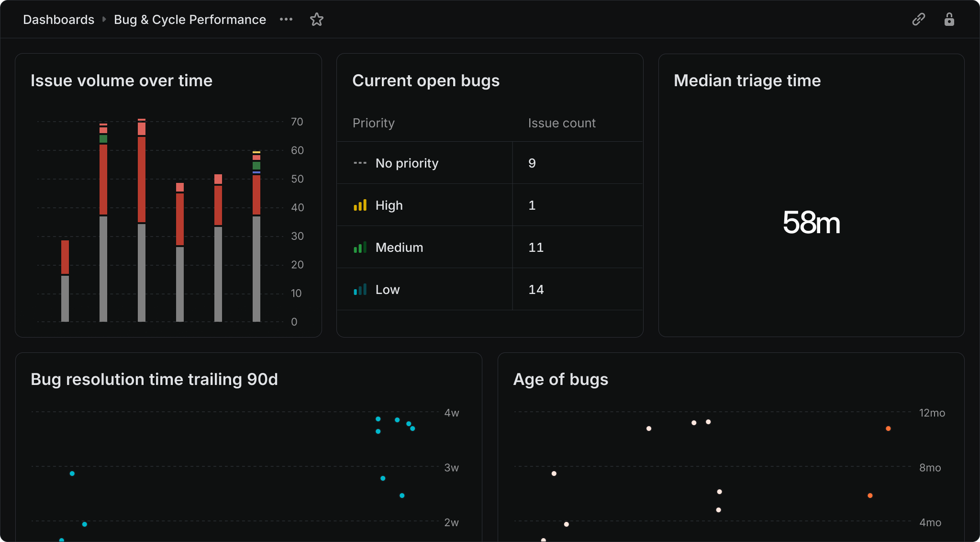
Task: Open the No priority row
Action: (x=407, y=163)
